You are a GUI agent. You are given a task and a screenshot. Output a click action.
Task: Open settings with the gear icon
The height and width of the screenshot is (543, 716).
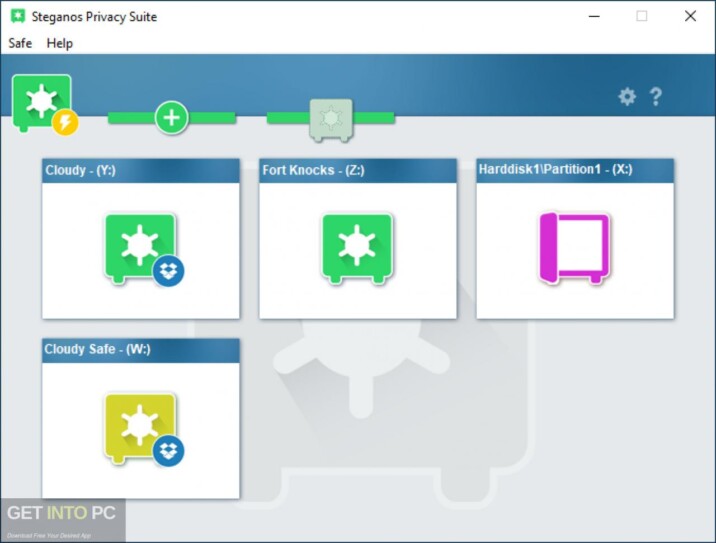point(627,96)
